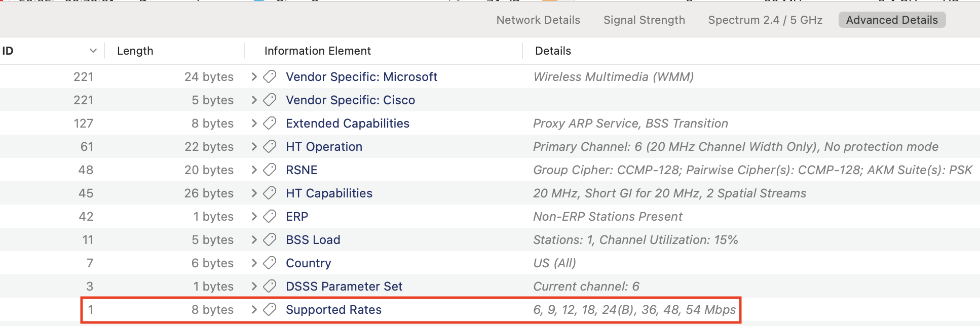Expand the Vendor Specific: Microsoft row
980x326 pixels.
(254, 76)
